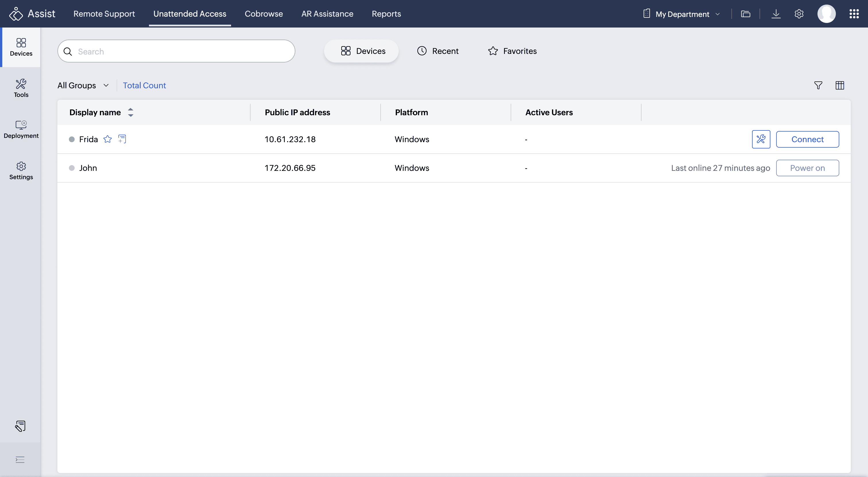
Task: Sort the list by Display name
Action: coord(130,112)
